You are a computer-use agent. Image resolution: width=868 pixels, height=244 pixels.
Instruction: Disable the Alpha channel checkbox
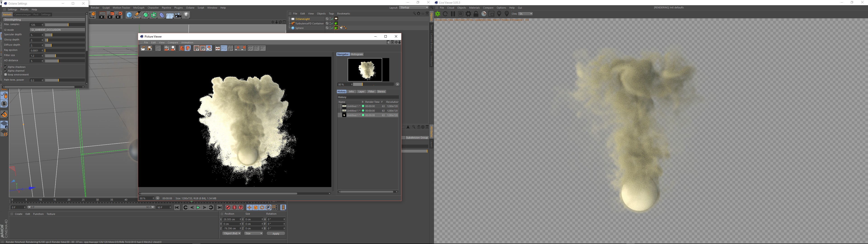pyautogui.click(x=5, y=71)
